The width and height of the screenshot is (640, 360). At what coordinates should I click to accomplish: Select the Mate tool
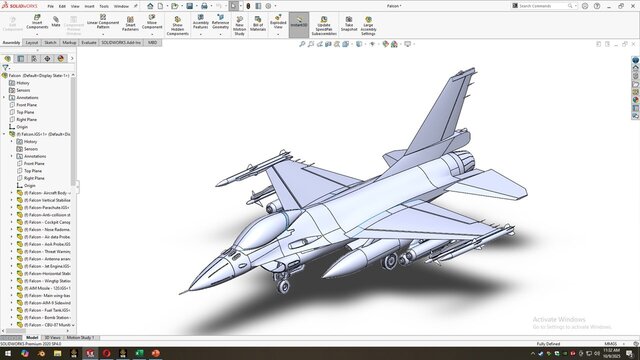56,21
